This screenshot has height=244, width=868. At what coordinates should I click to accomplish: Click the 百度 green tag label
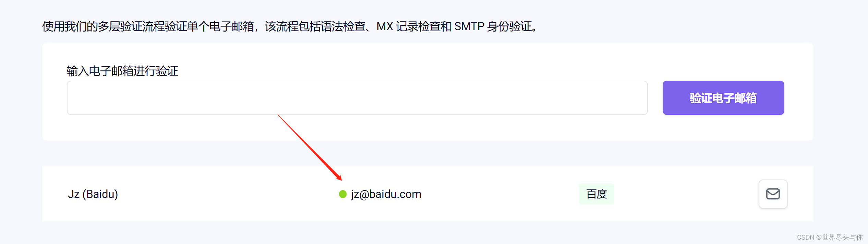click(x=596, y=194)
